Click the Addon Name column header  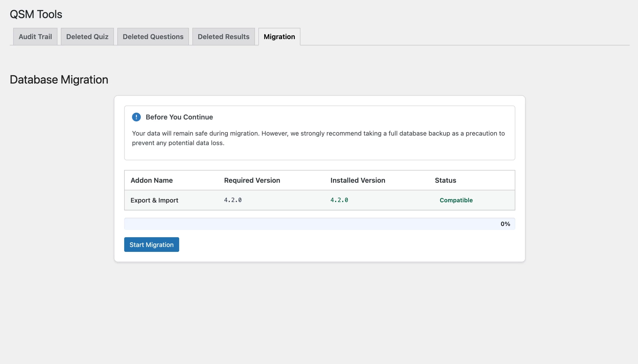point(151,180)
